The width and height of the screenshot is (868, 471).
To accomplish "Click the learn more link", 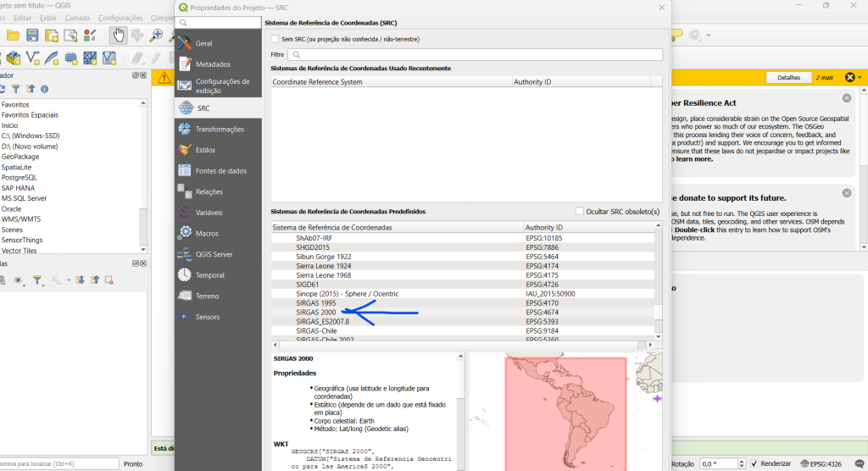I will (694, 159).
